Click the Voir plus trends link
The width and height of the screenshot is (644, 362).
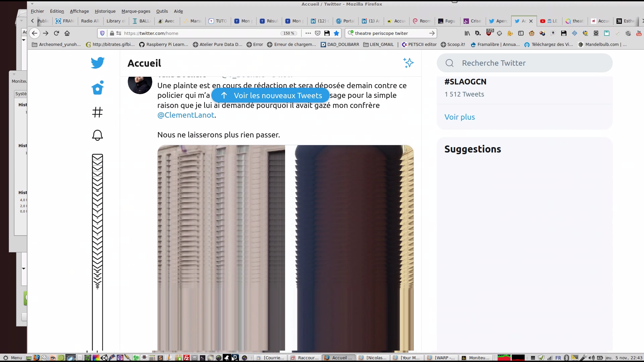point(460,117)
